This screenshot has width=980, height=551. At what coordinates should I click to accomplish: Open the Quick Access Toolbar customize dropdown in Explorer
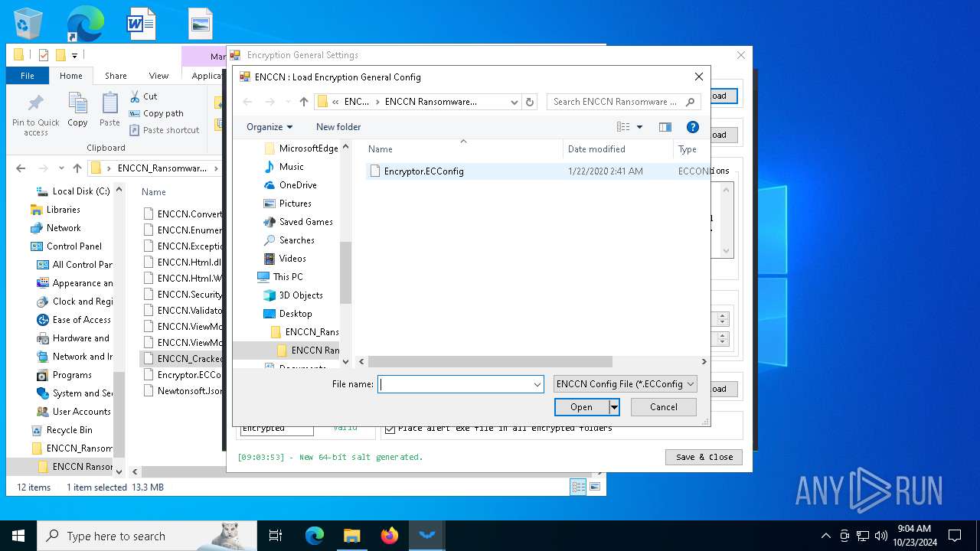pos(74,55)
